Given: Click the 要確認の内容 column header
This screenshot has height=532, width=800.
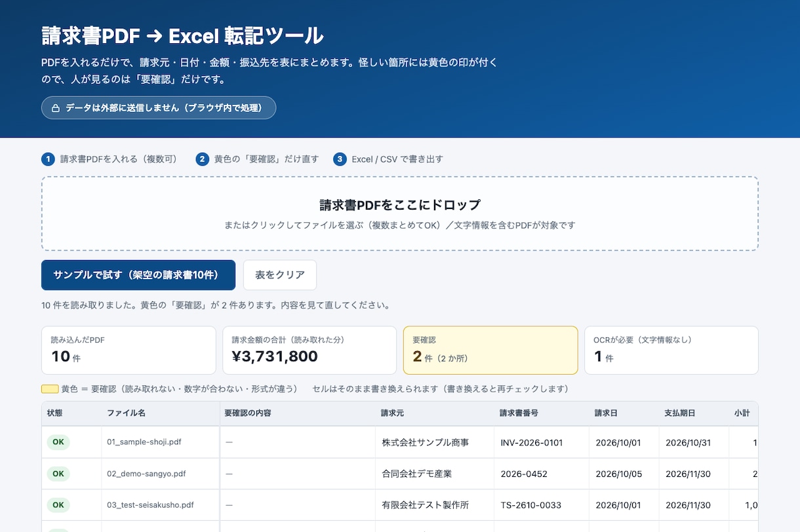Looking at the screenshot, I should pos(297,413).
